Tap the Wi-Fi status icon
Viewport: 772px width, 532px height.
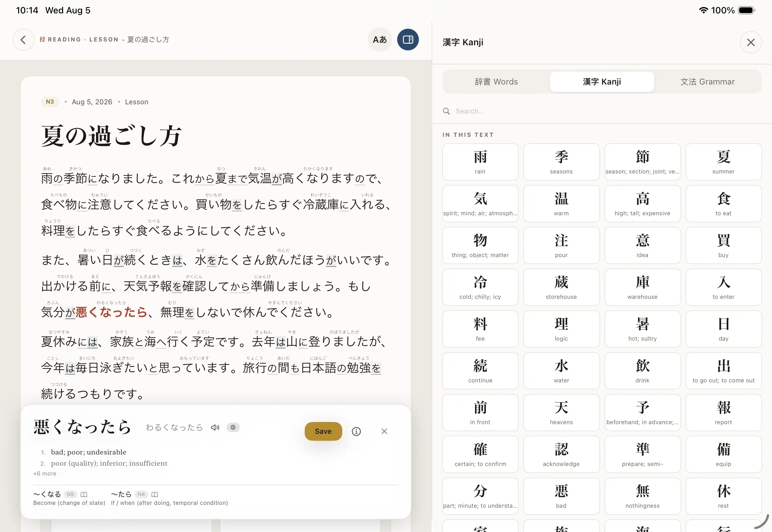(x=703, y=10)
